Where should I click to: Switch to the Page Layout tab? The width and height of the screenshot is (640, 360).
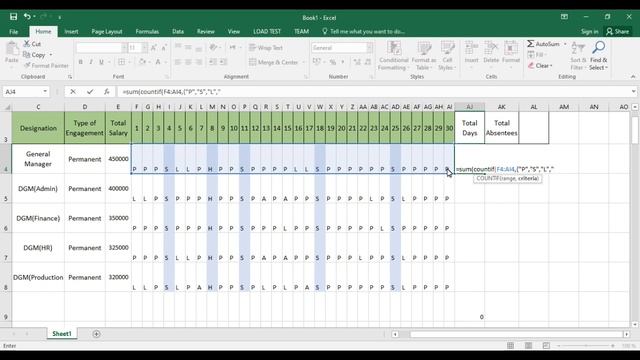point(107,31)
